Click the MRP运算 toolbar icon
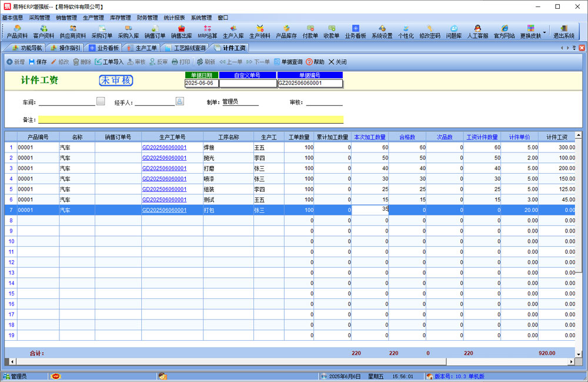The width and height of the screenshot is (588, 382). pos(207,31)
